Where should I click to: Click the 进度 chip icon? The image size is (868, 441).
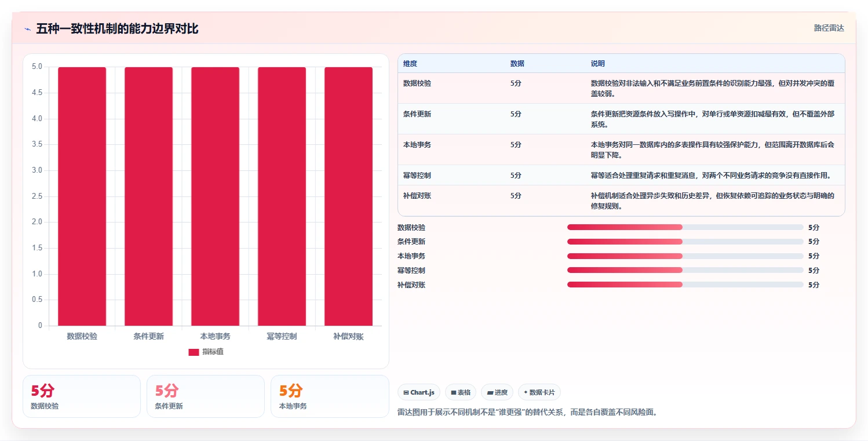tap(490, 392)
